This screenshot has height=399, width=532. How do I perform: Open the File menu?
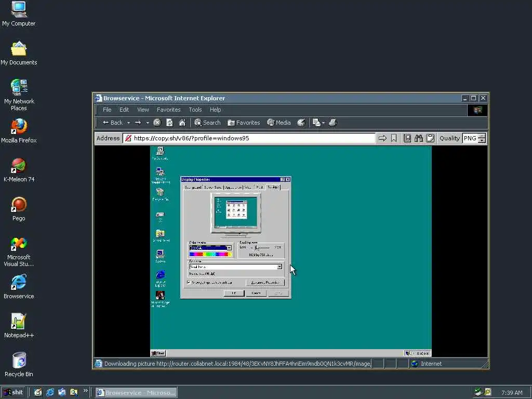point(107,110)
